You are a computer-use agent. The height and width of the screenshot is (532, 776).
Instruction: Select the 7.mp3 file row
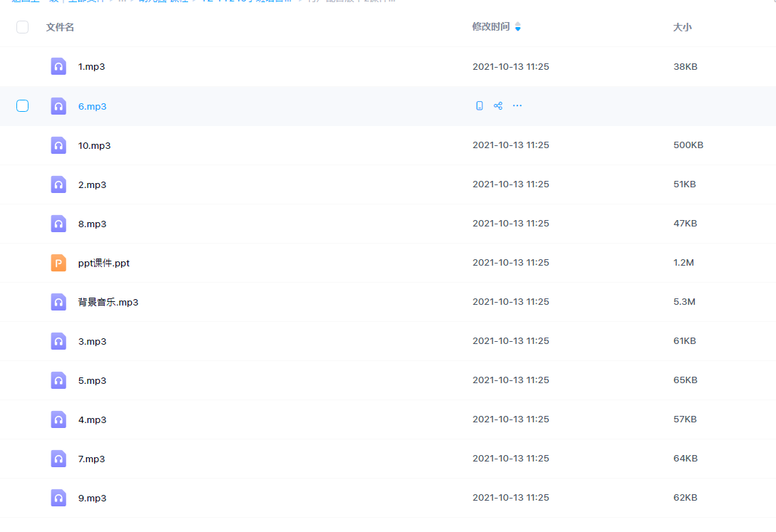388,459
